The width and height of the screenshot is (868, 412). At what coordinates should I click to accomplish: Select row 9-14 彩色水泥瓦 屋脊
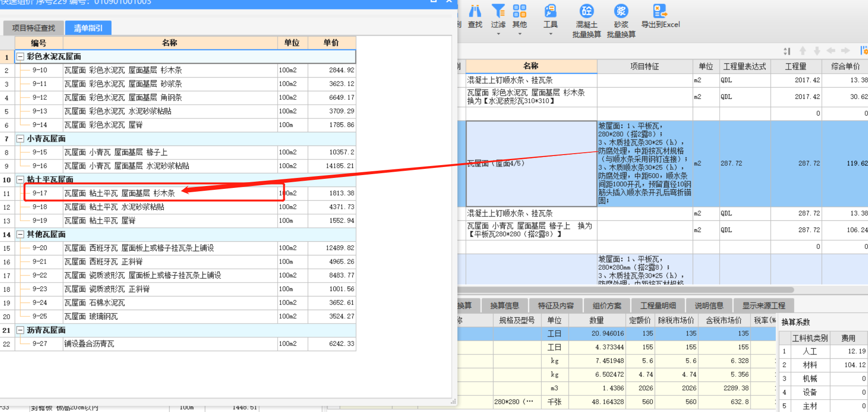tap(185, 125)
